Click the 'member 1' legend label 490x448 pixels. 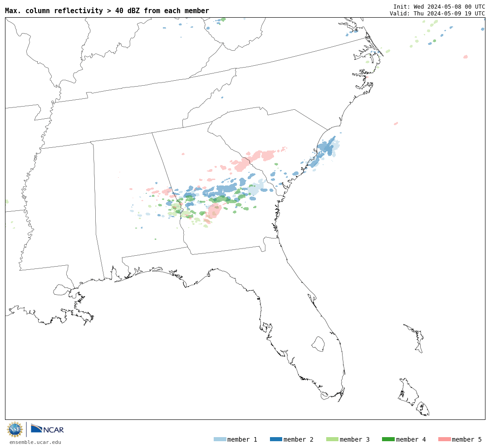tap(242, 439)
